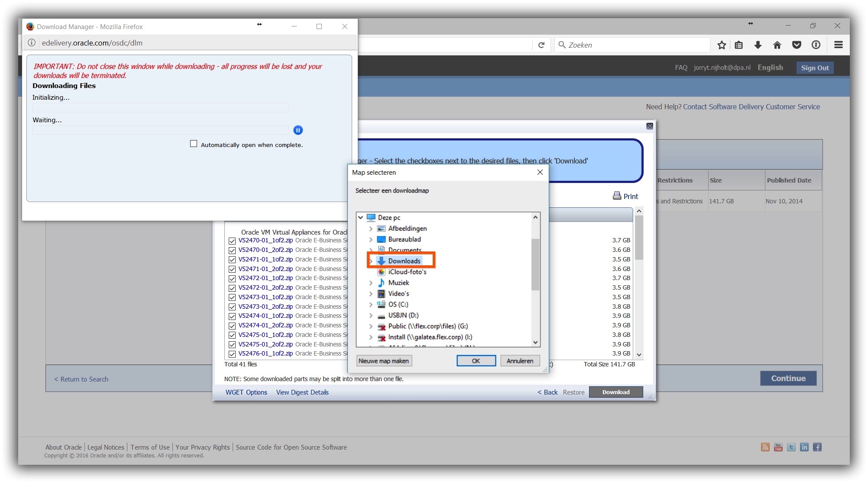Select USBJN (D:) drive in tree
Screen dimensions: 868x483
pyautogui.click(x=403, y=315)
